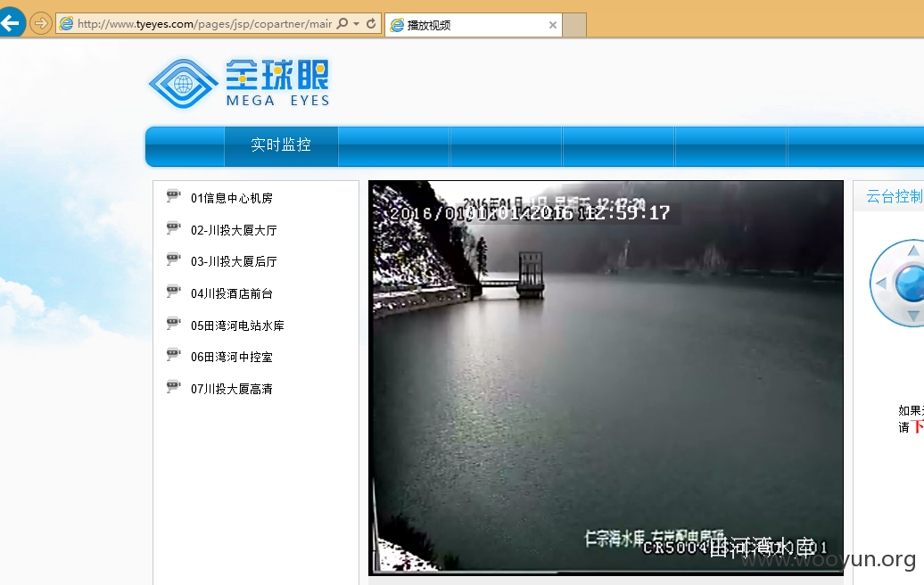Click camera icon beside 01信息中心机房
Viewport: 924px width, 585px height.
[173, 196]
